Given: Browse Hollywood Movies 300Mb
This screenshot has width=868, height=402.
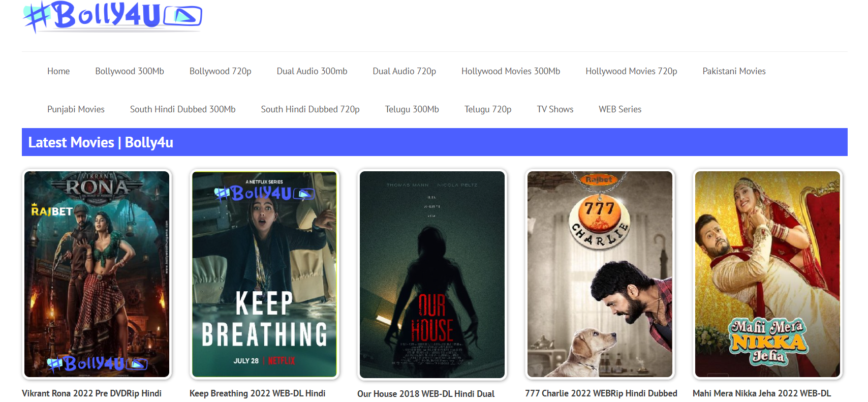Looking at the screenshot, I should pyautogui.click(x=511, y=71).
